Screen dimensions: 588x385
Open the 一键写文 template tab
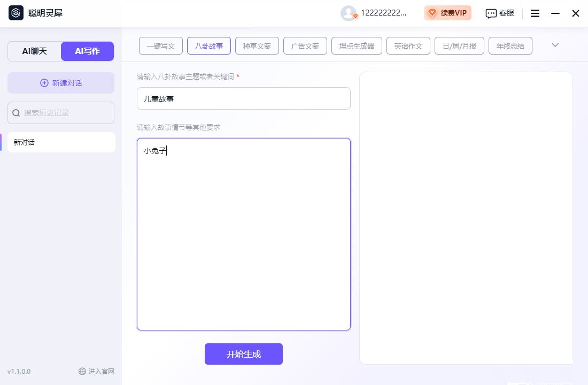pos(160,45)
